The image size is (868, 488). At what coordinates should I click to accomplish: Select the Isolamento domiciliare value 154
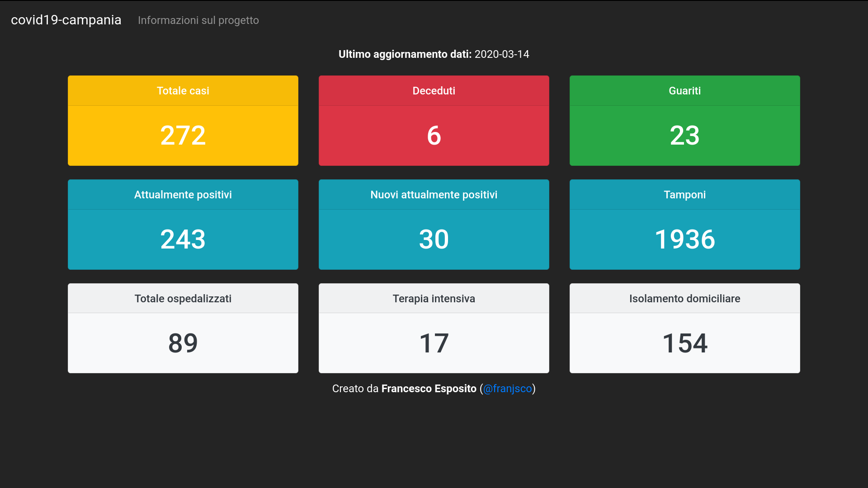(x=685, y=343)
